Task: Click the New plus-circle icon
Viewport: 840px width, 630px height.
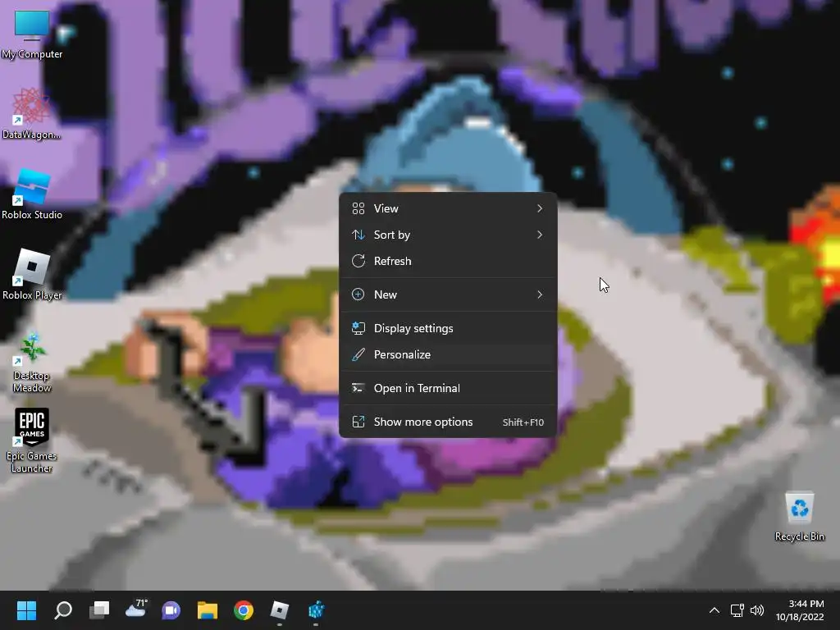Action: click(358, 294)
